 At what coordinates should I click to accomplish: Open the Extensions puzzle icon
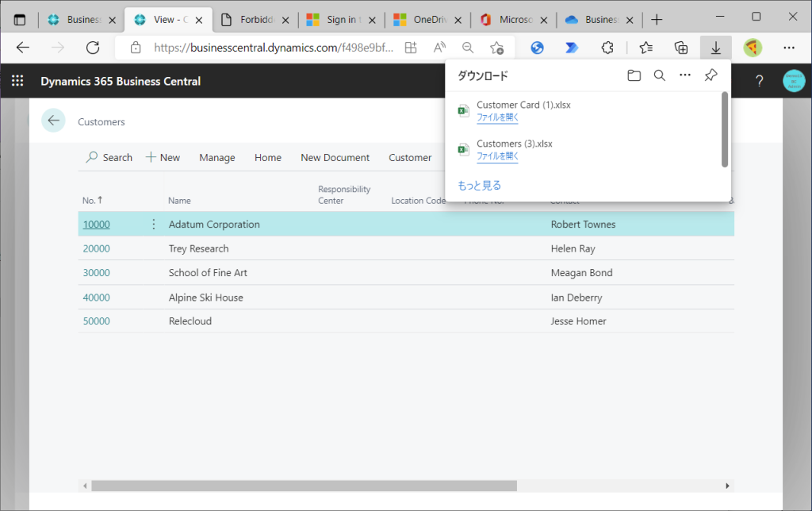point(607,48)
